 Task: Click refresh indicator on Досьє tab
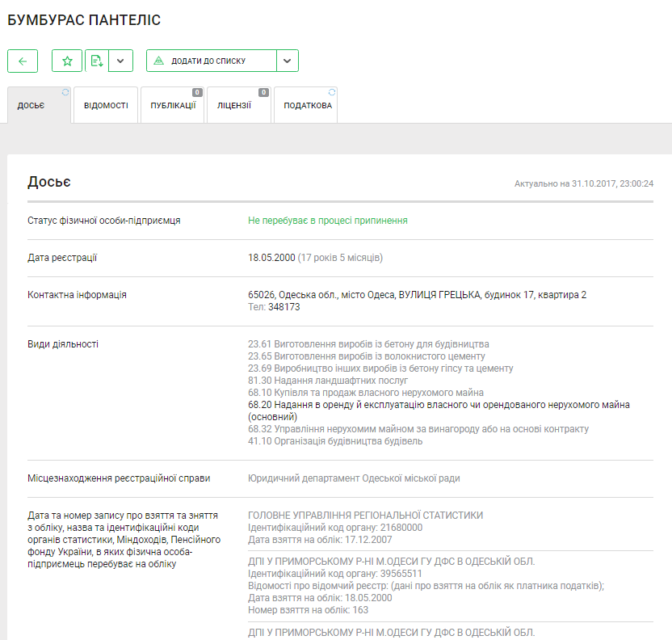(65, 92)
